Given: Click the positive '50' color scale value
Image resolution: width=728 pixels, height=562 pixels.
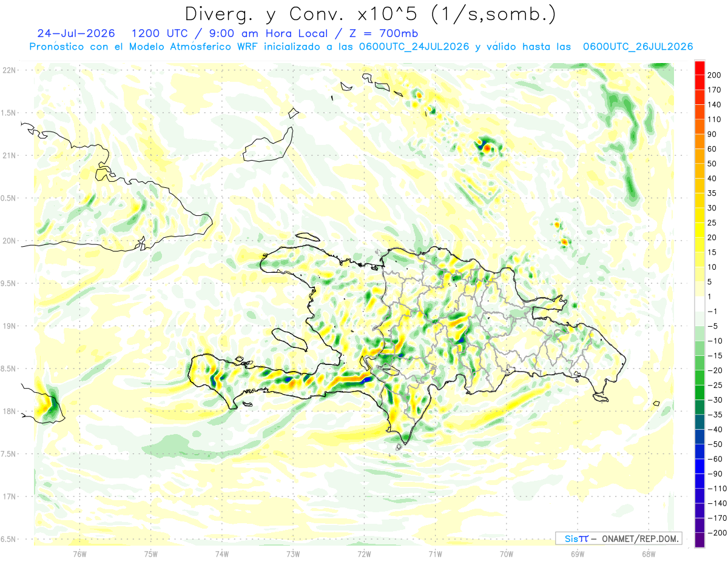Looking at the screenshot, I should pos(712,164).
